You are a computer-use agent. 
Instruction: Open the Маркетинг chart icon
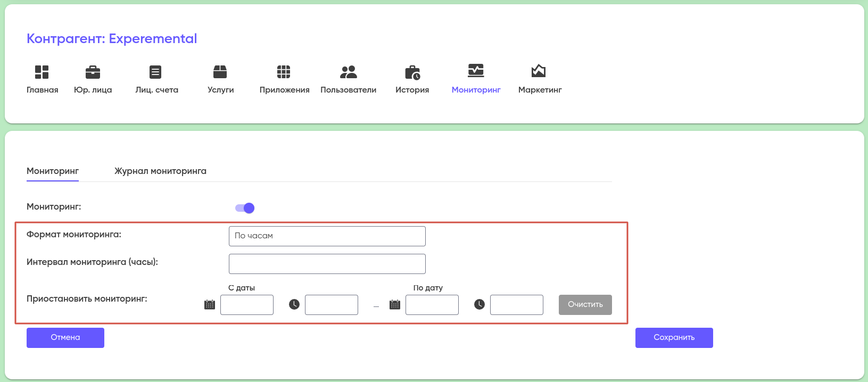pyautogui.click(x=539, y=71)
